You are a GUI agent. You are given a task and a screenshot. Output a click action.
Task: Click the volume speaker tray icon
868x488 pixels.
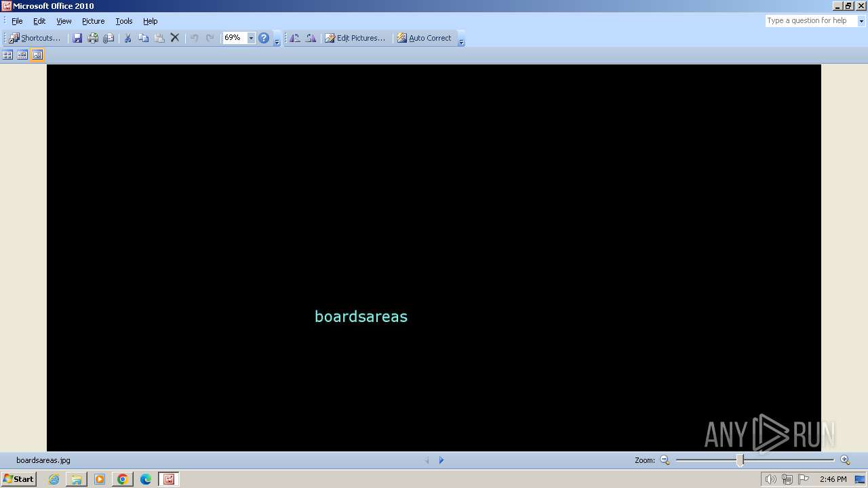(770, 479)
